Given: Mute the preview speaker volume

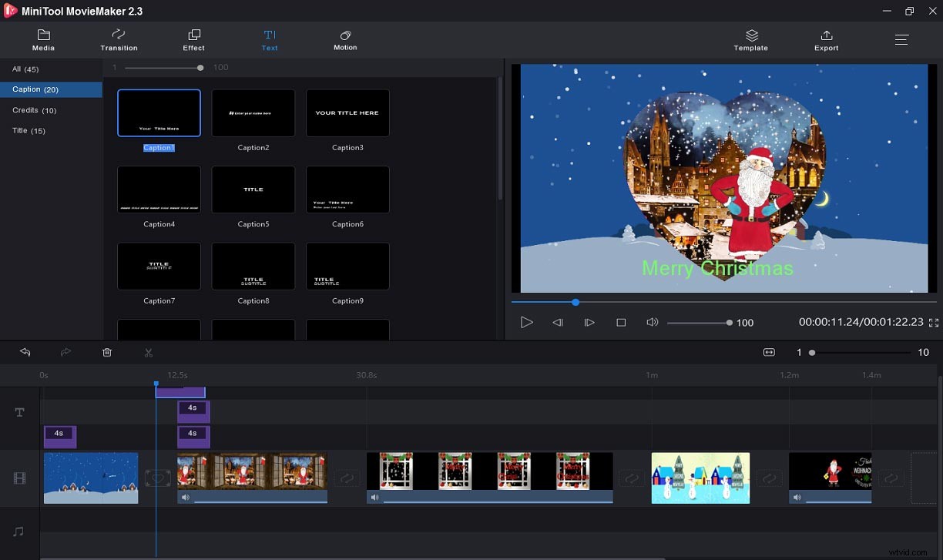Looking at the screenshot, I should click(652, 322).
